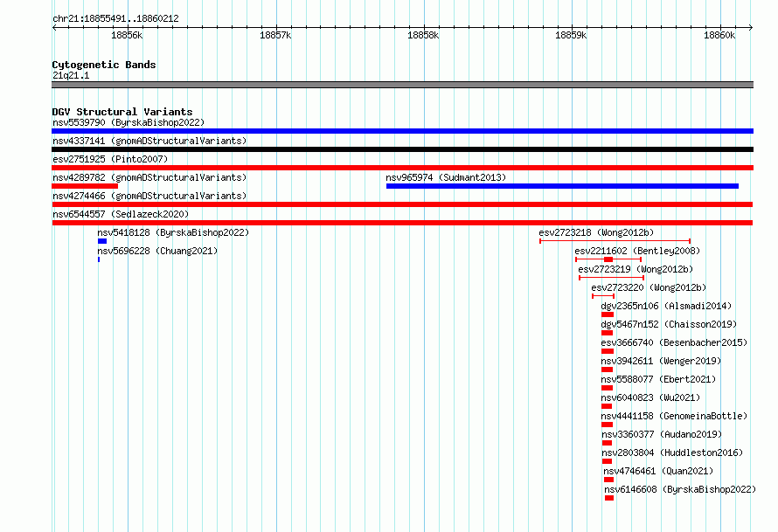Open nsv4441158 (GenomeinaBottle) label
778x532 pixels.
(x=674, y=416)
